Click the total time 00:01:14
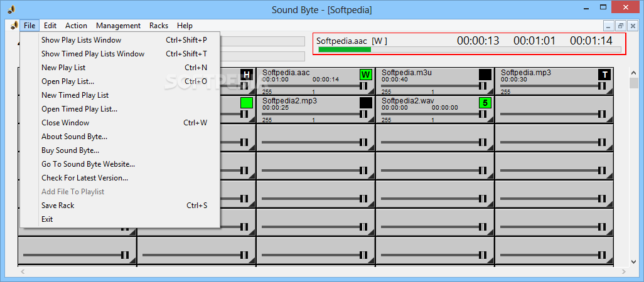Screen dimensions: 644x282 coord(591,41)
